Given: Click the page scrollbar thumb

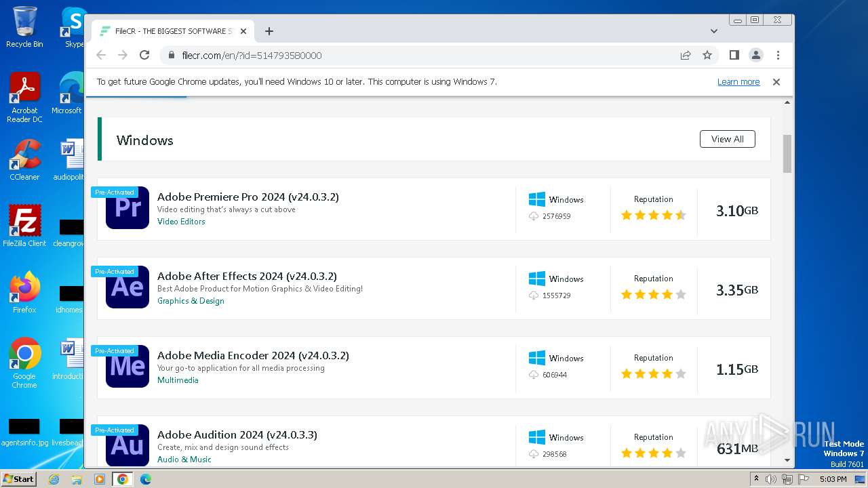Looking at the screenshot, I should [787, 153].
